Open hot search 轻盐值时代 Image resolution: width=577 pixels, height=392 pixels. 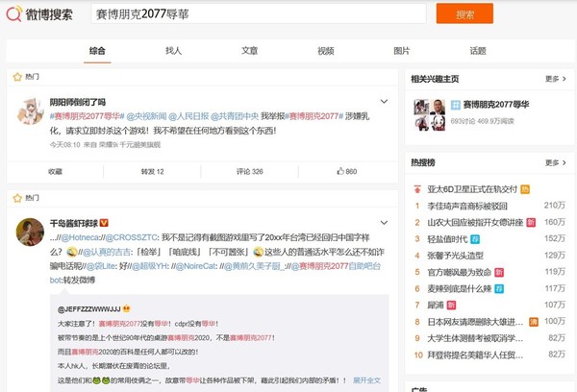point(447,239)
